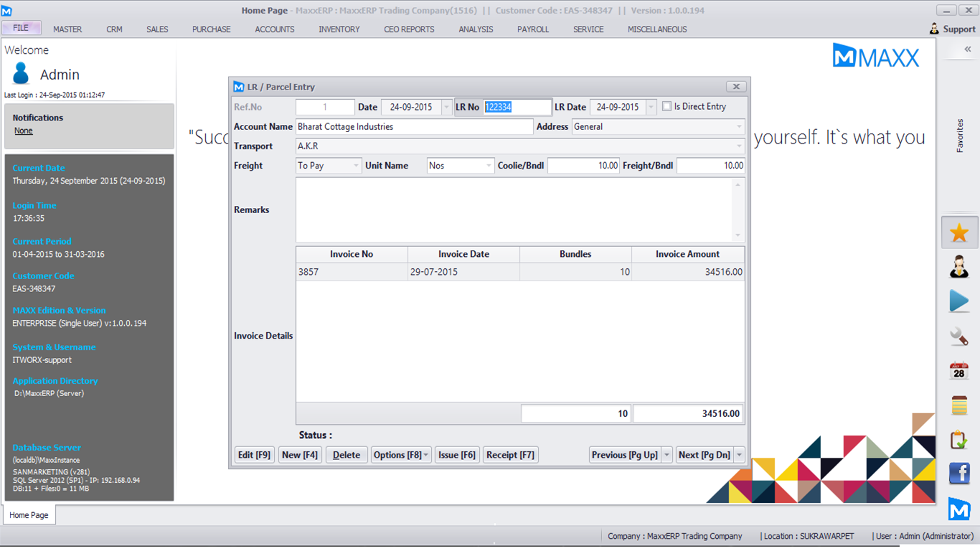The image size is (980, 551).
Task: Open the INVENTORY menu
Action: click(x=339, y=29)
